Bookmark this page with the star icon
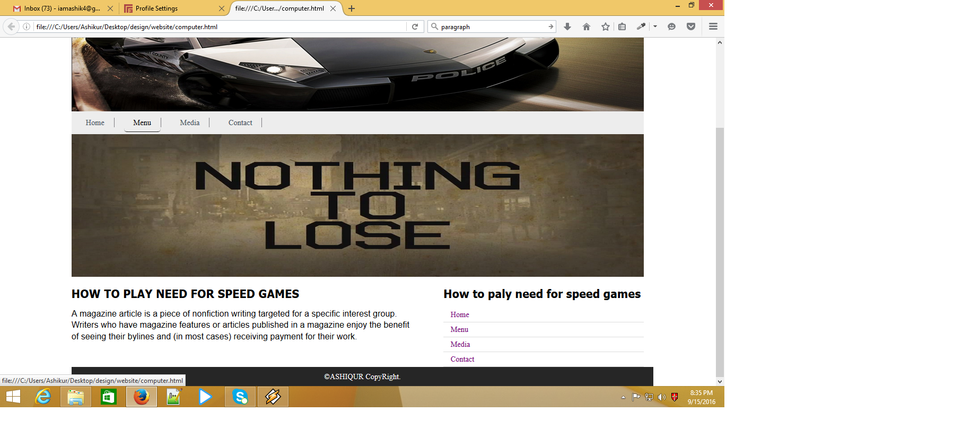This screenshot has width=980, height=438. 606,27
